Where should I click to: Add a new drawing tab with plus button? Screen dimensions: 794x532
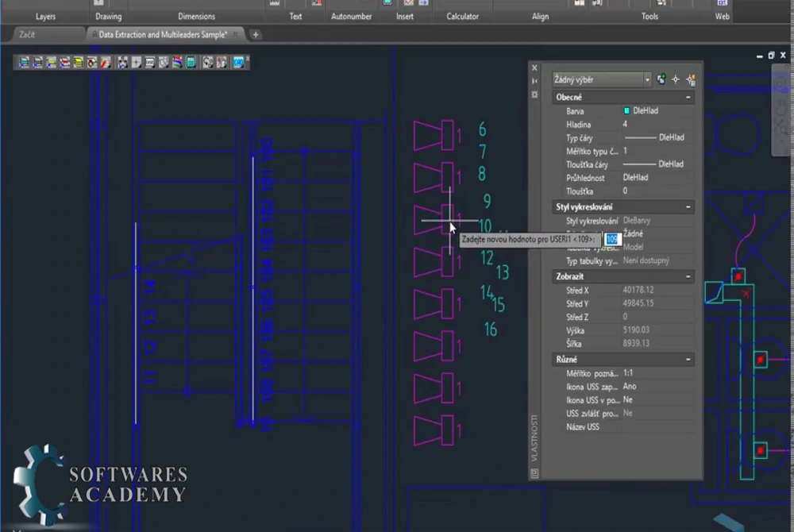(256, 34)
